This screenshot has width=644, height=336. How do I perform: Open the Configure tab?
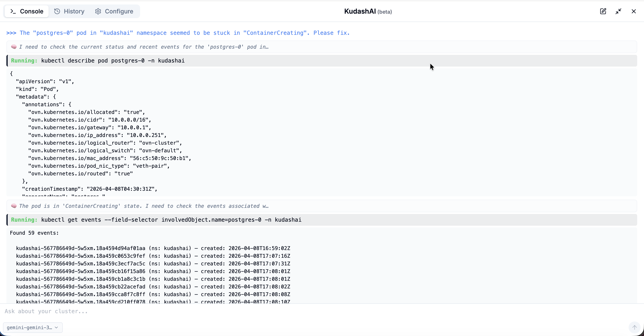114,11
